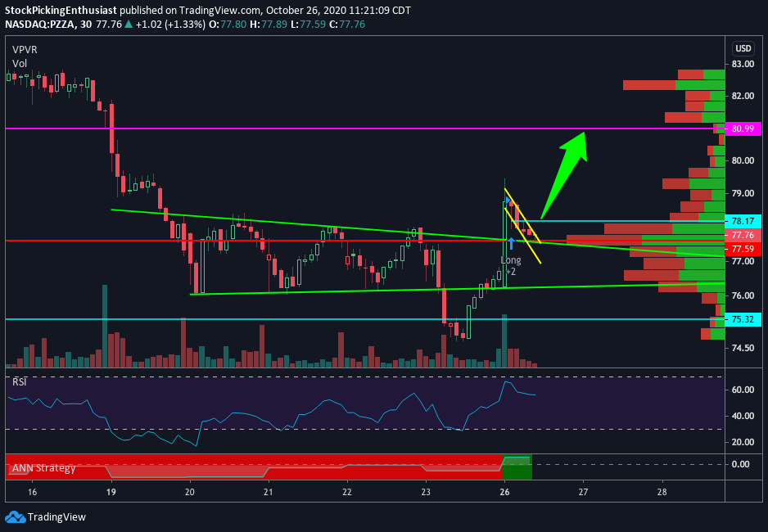Click the 23 date label on time axis

point(426,492)
